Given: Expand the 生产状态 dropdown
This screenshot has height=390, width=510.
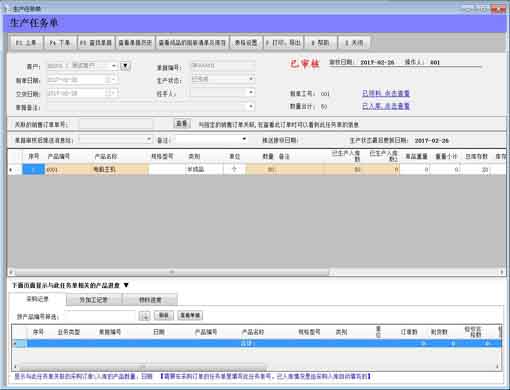Looking at the screenshot, I should [x=251, y=79].
